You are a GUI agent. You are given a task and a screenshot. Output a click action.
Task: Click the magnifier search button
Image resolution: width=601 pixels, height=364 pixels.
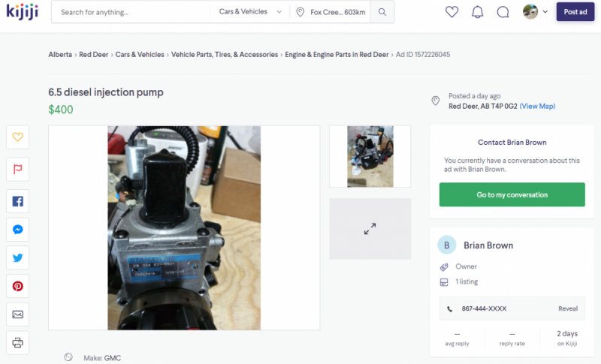tap(382, 12)
